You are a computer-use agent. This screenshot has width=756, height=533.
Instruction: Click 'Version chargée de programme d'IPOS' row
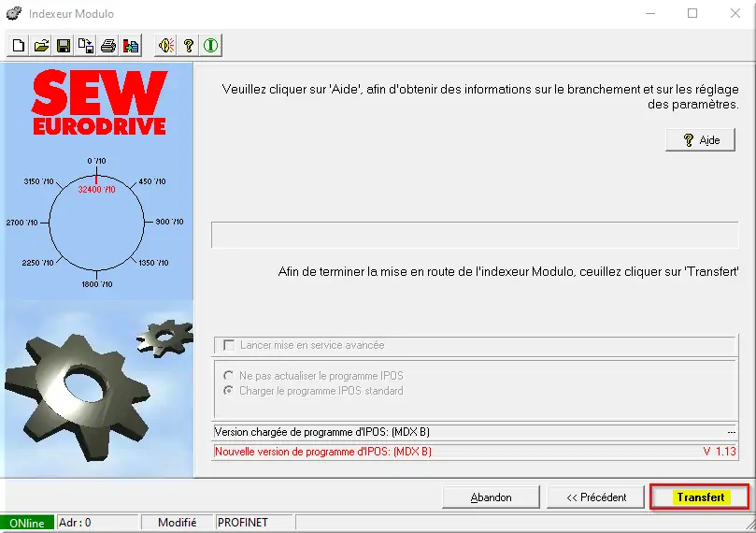(x=475, y=432)
